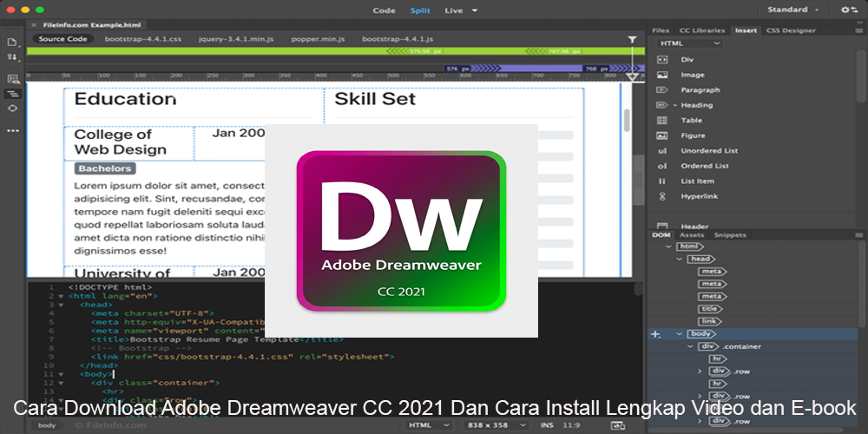Viewport: 868px width, 434px height.
Task: Click the Hyperlink chain icon
Action: coord(662,196)
